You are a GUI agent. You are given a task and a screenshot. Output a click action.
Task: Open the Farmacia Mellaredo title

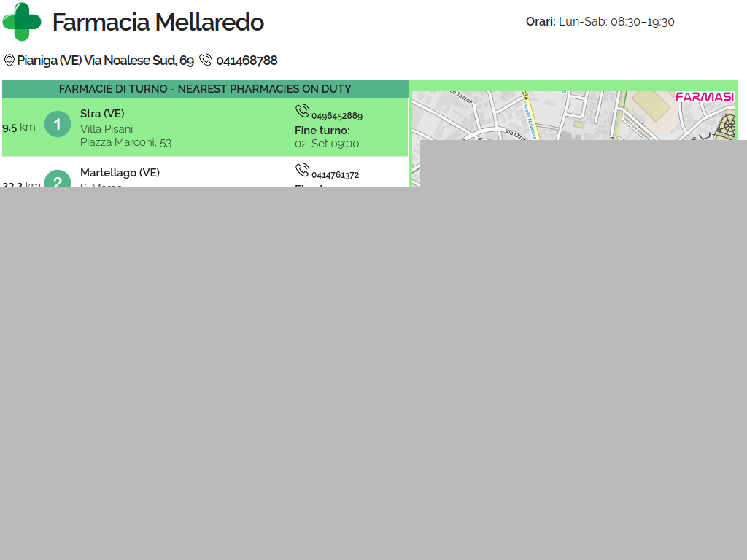(x=158, y=23)
